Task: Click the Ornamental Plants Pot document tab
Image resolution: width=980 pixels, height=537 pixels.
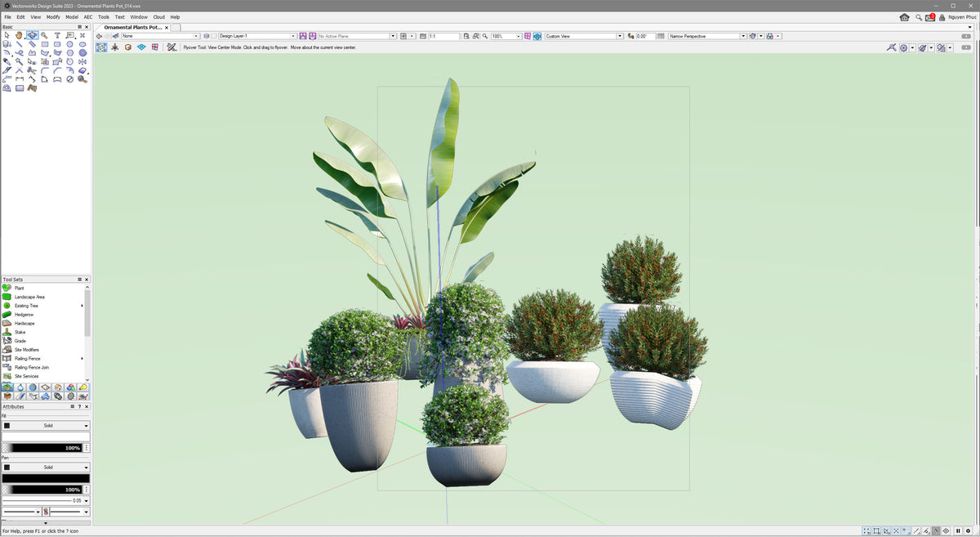Action: coord(132,27)
